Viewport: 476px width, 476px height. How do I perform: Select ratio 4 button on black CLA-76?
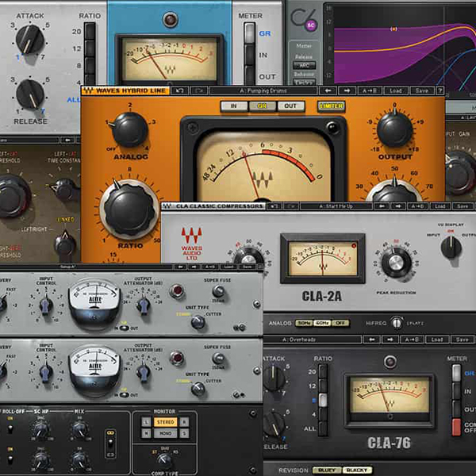point(323,414)
